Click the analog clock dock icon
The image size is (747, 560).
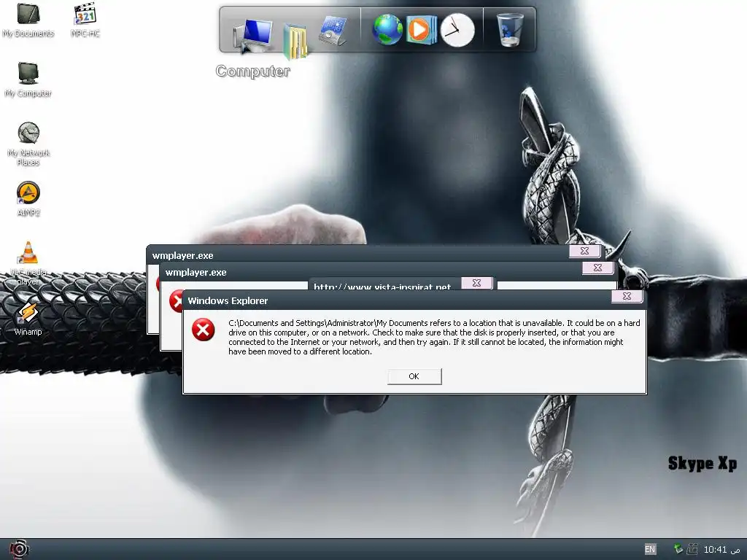[457, 30]
